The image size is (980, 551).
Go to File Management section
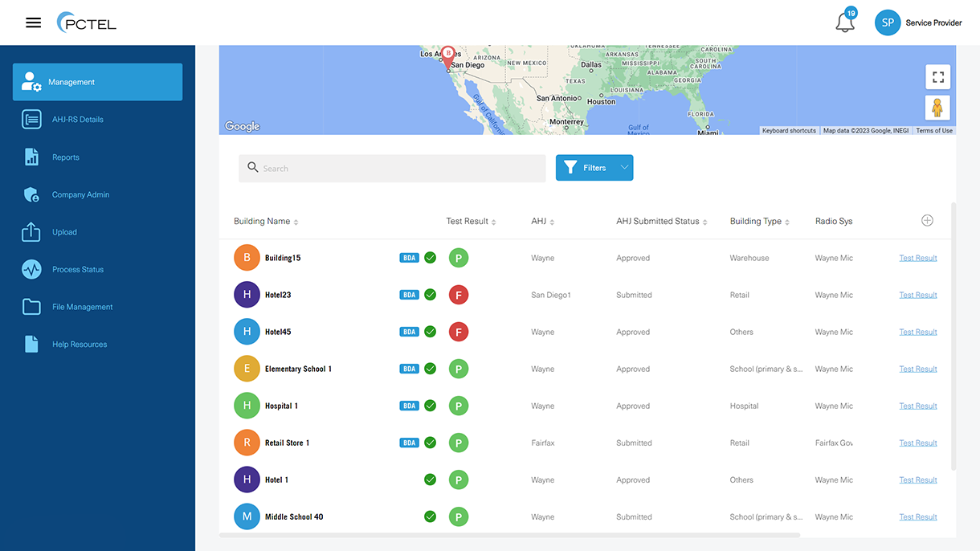tap(82, 307)
